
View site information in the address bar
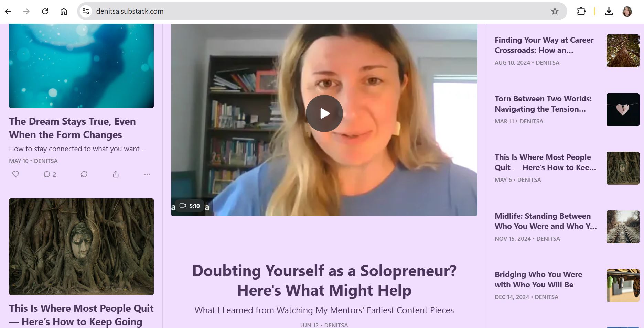(x=86, y=11)
